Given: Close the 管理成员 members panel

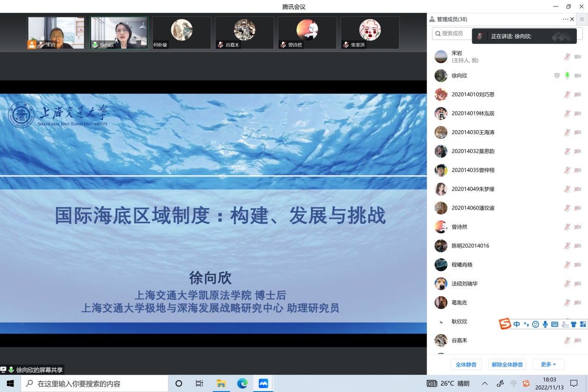Looking at the screenshot, I should [x=572, y=19].
